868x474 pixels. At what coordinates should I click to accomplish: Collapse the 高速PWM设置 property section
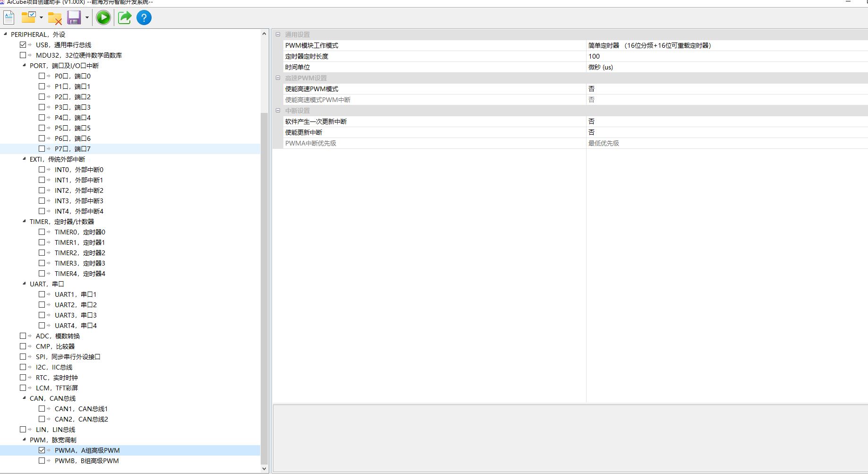click(278, 78)
